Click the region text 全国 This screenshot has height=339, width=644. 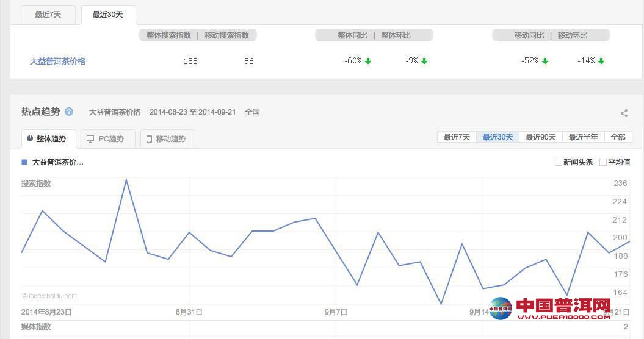(x=252, y=112)
